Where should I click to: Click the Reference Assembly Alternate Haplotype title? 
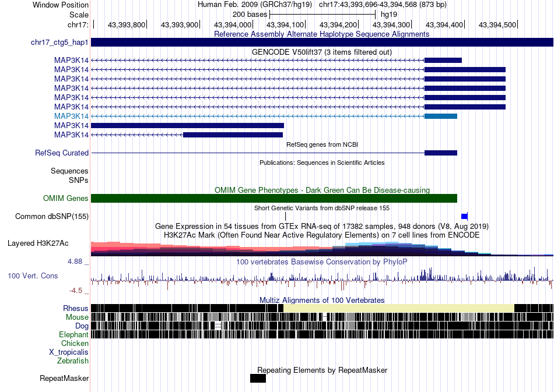pos(322,34)
